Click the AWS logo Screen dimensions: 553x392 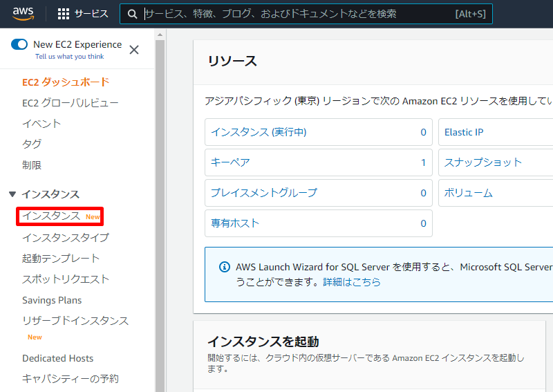[23, 13]
